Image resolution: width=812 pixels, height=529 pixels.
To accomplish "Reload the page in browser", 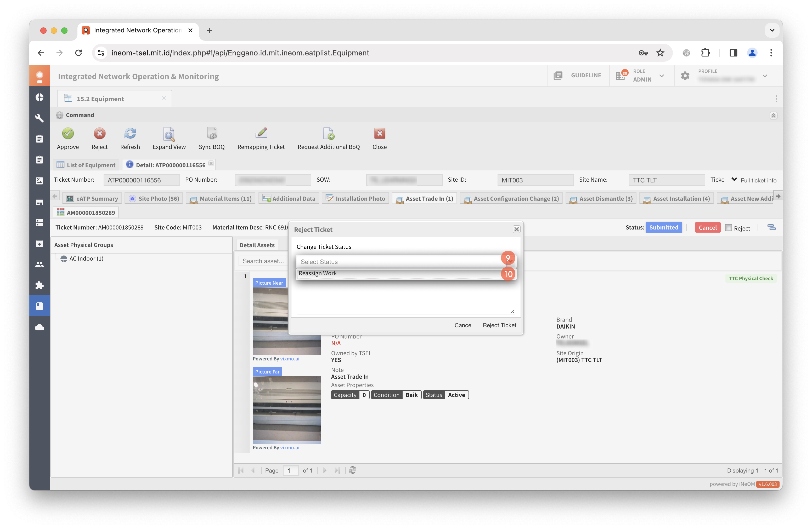I will pos(78,53).
